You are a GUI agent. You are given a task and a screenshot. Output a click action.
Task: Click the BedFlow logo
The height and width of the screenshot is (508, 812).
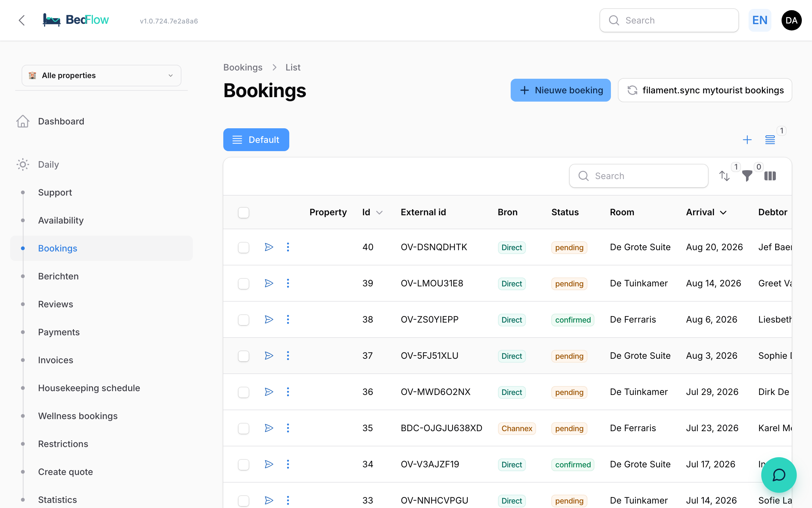tap(76, 20)
